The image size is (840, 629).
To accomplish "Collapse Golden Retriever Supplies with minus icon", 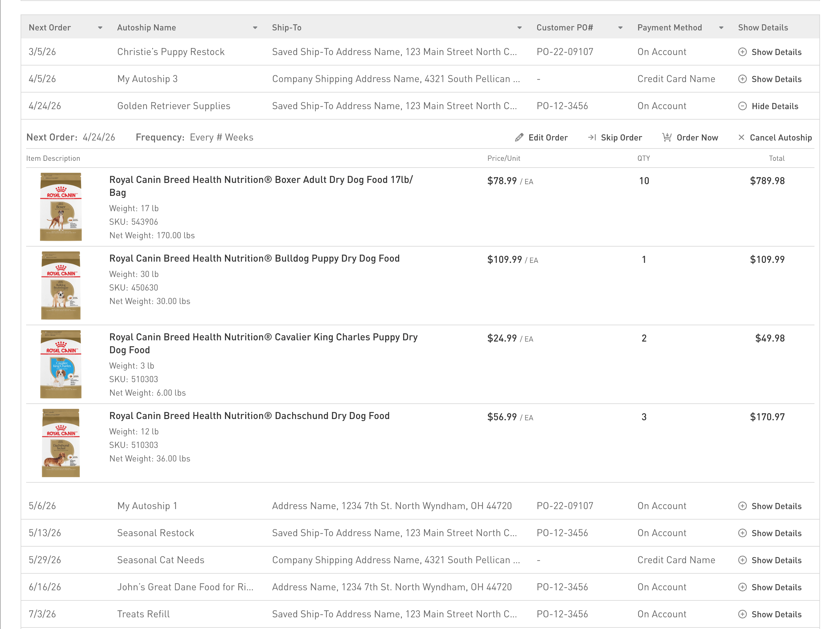I will (x=743, y=106).
